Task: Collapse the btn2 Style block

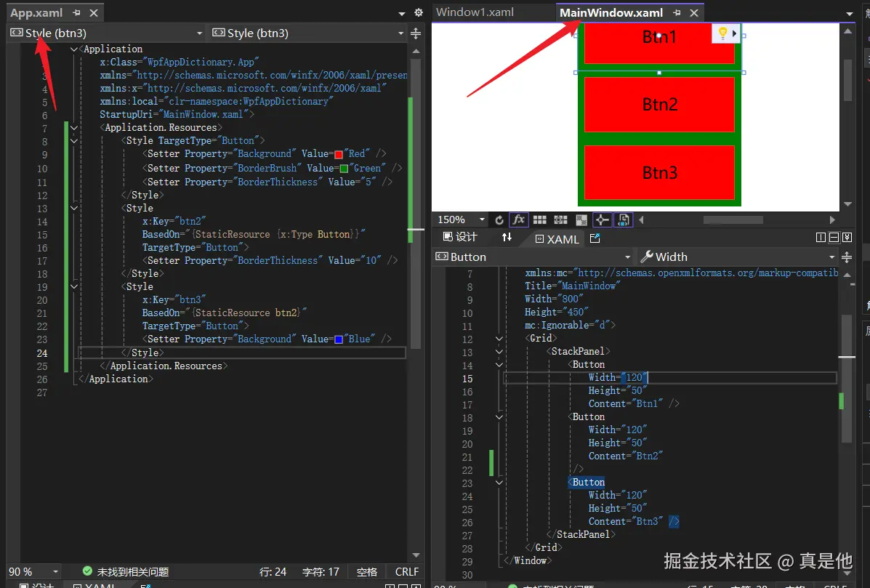Action: 74,208
